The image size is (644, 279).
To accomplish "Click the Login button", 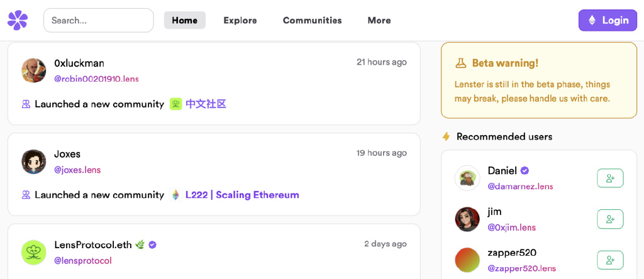I will tap(608, 20).
